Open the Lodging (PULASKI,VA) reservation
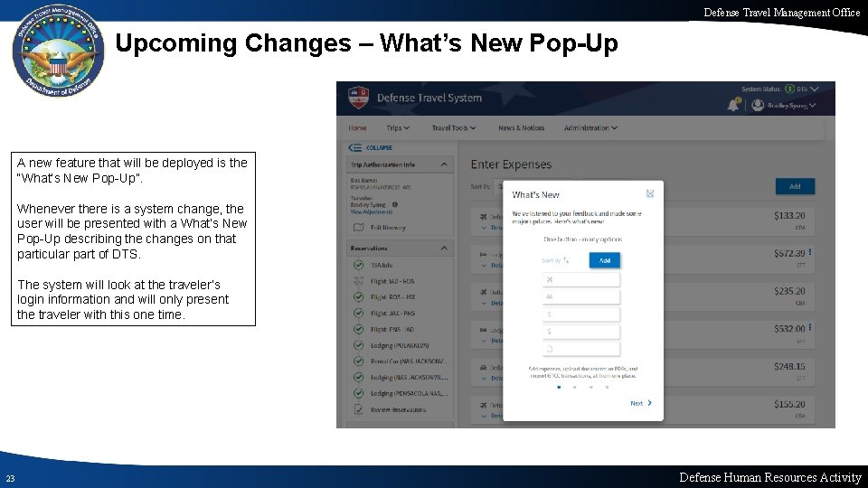 (400, 345)
